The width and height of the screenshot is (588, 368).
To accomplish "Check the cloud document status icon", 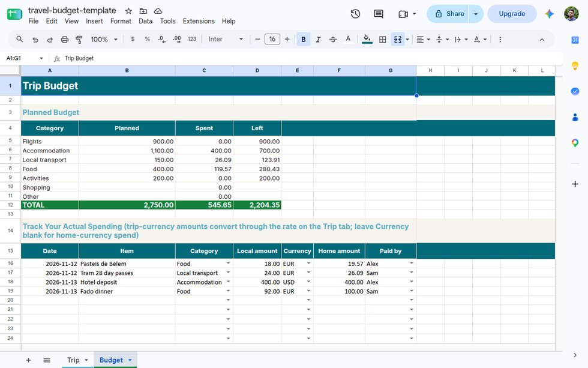I will click(x=158, y=11).
